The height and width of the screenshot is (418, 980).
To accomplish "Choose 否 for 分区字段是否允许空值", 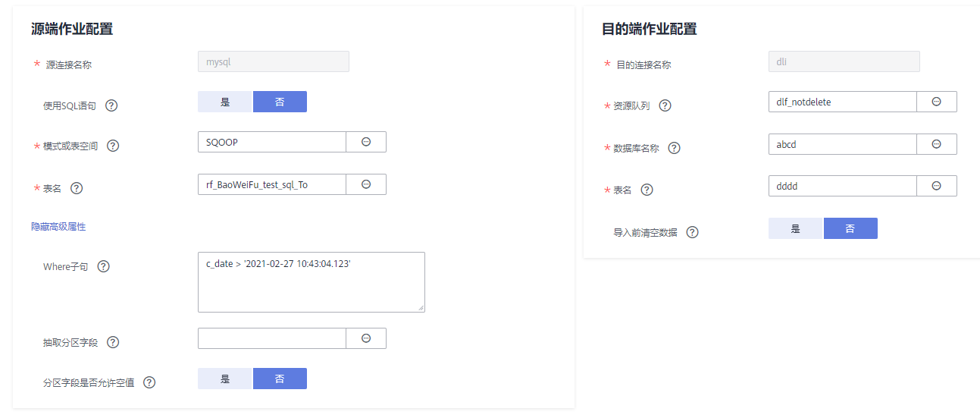I will [280, 379].
